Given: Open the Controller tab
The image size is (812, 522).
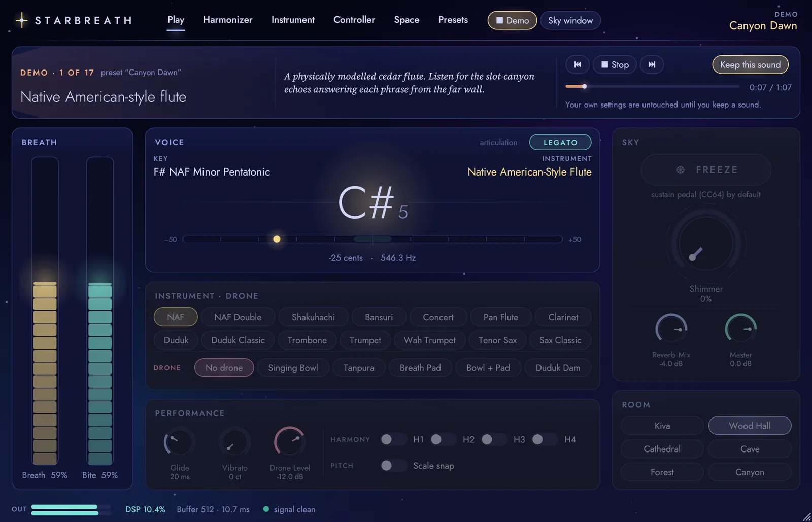Looking at the screenshot, I should (x=354, y=20).
